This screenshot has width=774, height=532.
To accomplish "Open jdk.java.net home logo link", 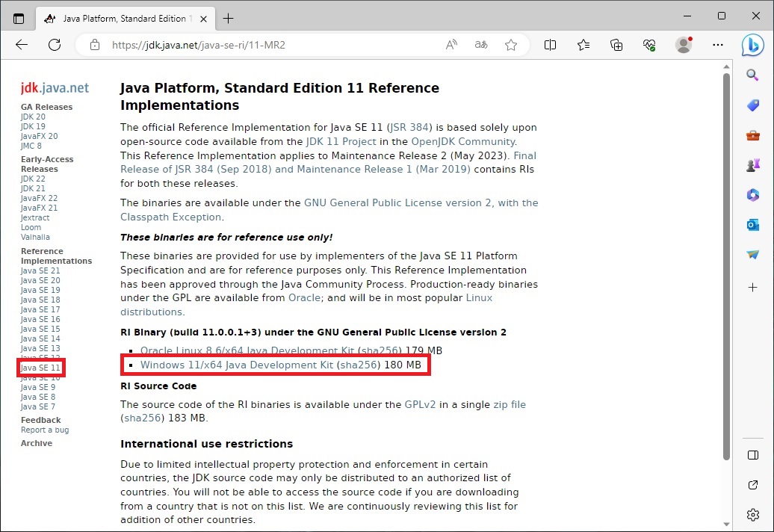I will pyautogui.click(x=55, y=88).
